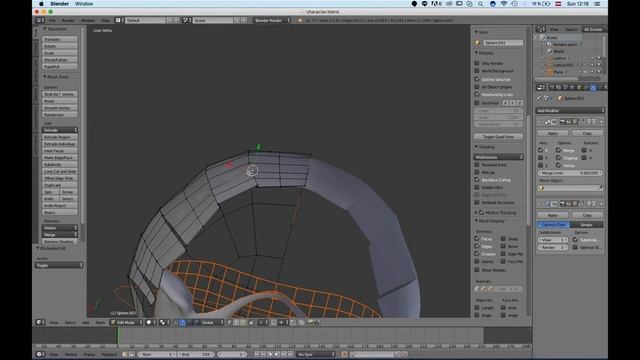Toggle Relationship Lines checkbox
The image size is (640, 360).
coord(477,94)
